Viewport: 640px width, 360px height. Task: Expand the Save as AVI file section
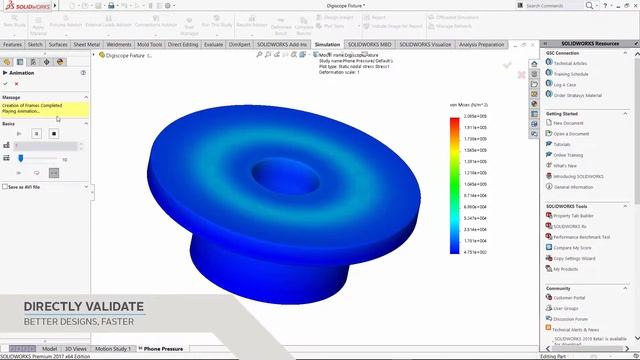click(x=86, y=187)
